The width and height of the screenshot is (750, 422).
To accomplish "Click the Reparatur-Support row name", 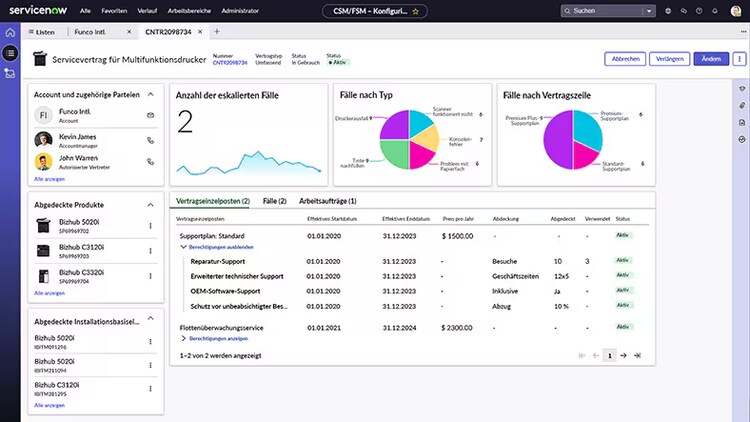I will (x=218, y=262).
